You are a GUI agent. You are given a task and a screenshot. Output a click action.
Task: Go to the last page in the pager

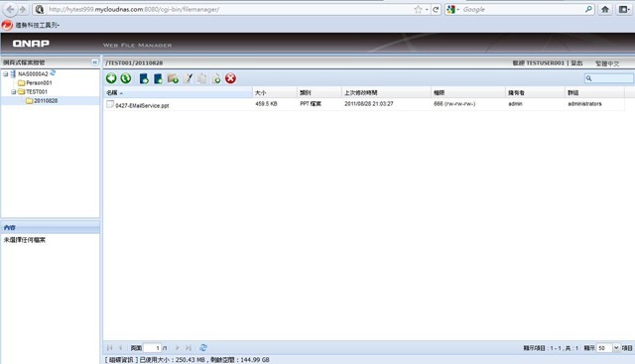(189, 348)
